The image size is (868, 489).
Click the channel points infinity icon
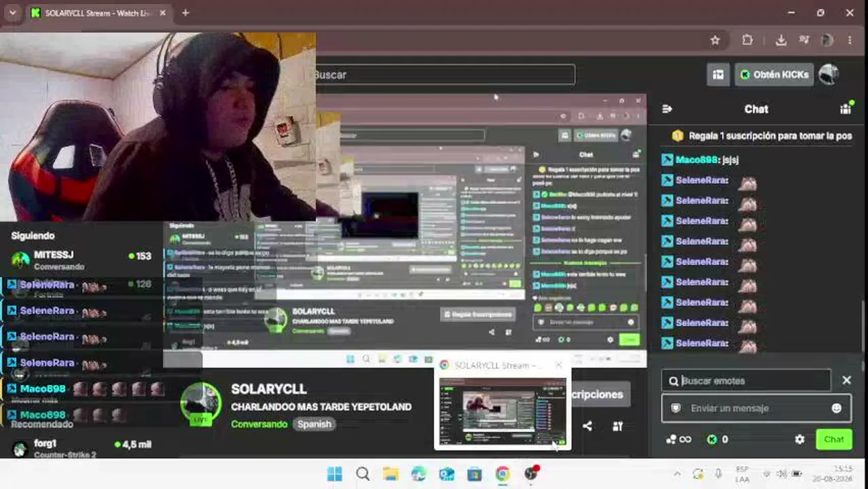tap(679, 439)
